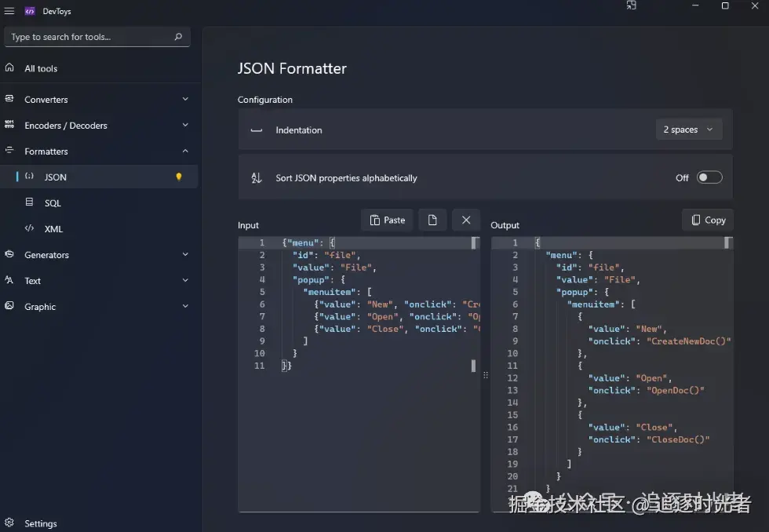Click the Configuration heading text
The height and width of the screenshot is (532, 769).
(x=265, y=100)
